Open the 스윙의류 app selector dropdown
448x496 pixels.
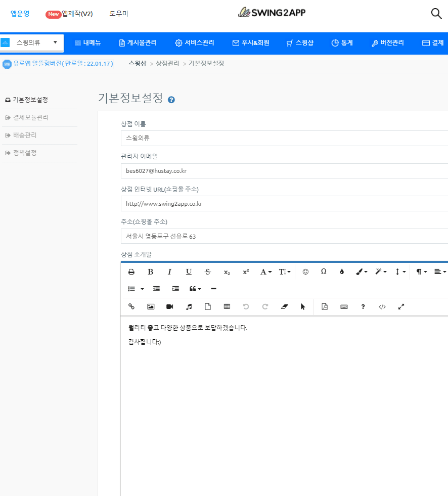pos(32,42)
